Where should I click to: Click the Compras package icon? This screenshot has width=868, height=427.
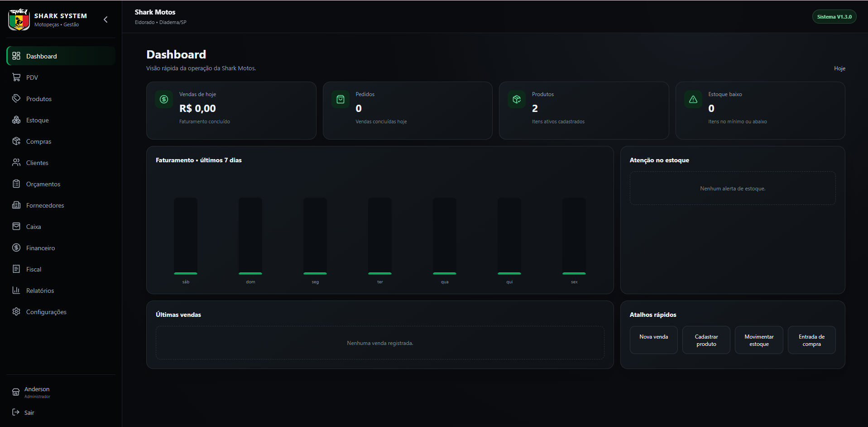16,141
